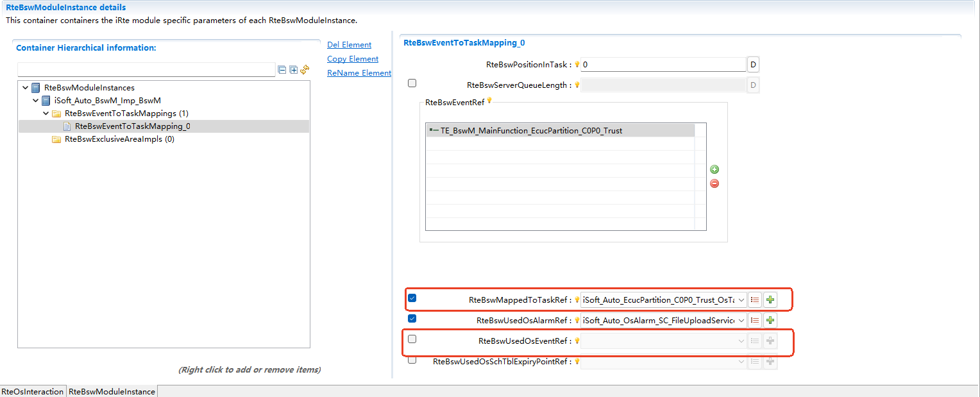
Task: Click the Del Element link
Action: point(349,45)
